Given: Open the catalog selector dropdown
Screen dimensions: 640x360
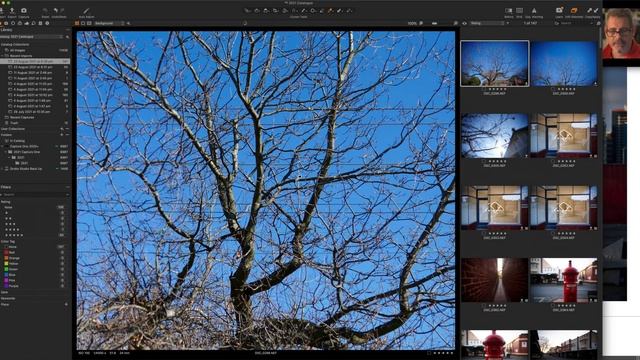Looking at the screenshot, I should click(32, 37).
